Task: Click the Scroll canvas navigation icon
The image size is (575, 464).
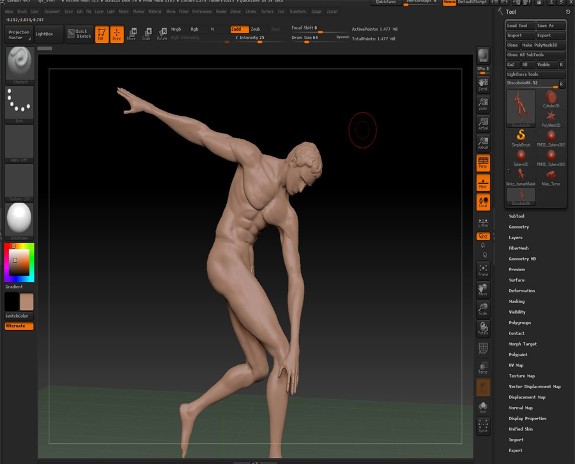Action: pos(483,85)
